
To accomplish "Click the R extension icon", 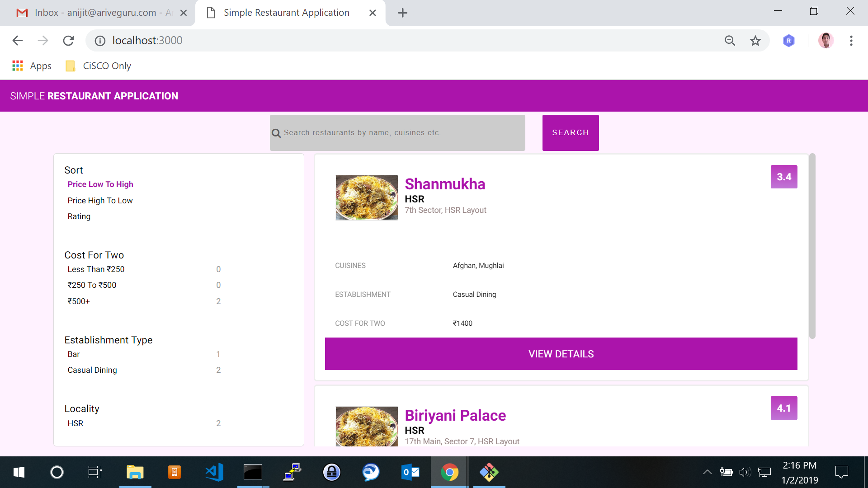I will tap(788, 41).
